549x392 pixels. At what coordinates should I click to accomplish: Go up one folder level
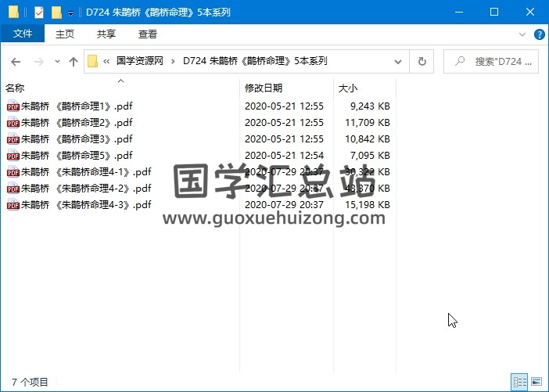[74, 62]
